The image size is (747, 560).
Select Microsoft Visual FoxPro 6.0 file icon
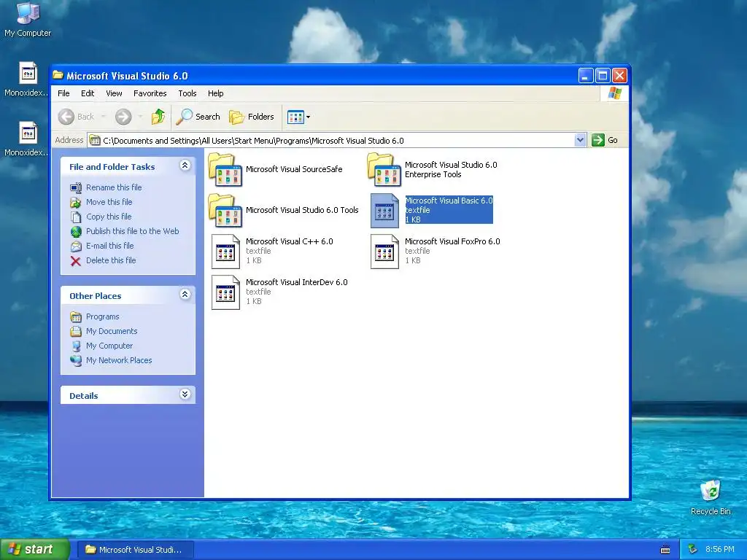(x=384, y=251)
